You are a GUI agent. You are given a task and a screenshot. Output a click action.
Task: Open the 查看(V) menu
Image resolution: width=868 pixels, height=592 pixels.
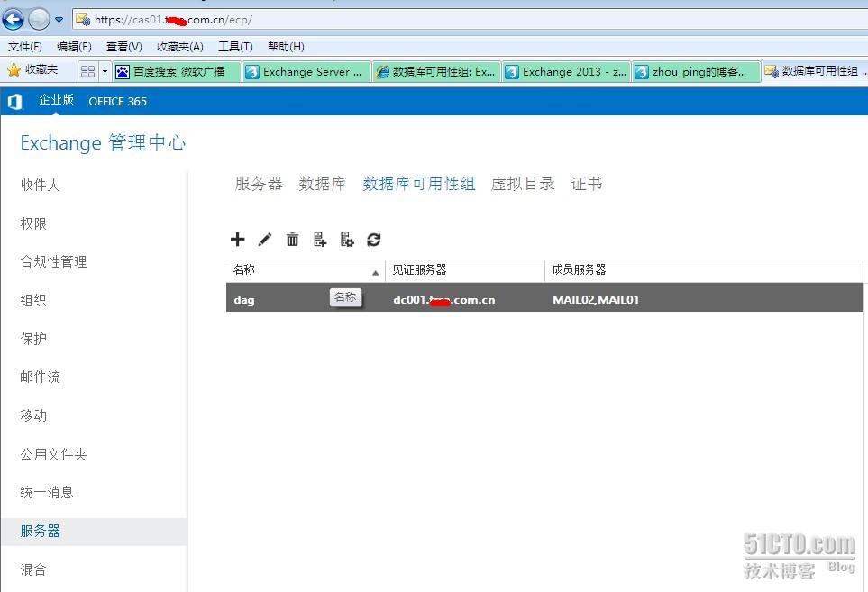click(124, 47)
